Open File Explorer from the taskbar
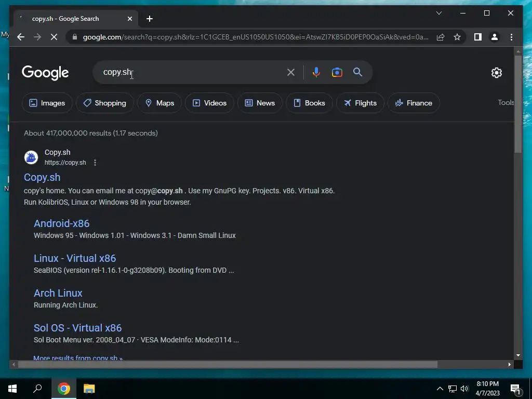Screen dimensions: 532x399 click(89, 389)
